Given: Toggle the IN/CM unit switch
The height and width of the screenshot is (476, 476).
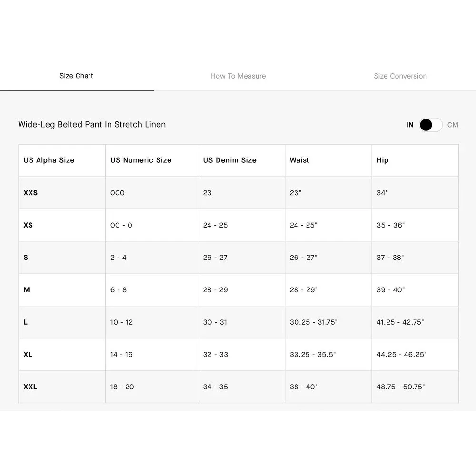Looking at the screenshot, I should click(430, 125).
